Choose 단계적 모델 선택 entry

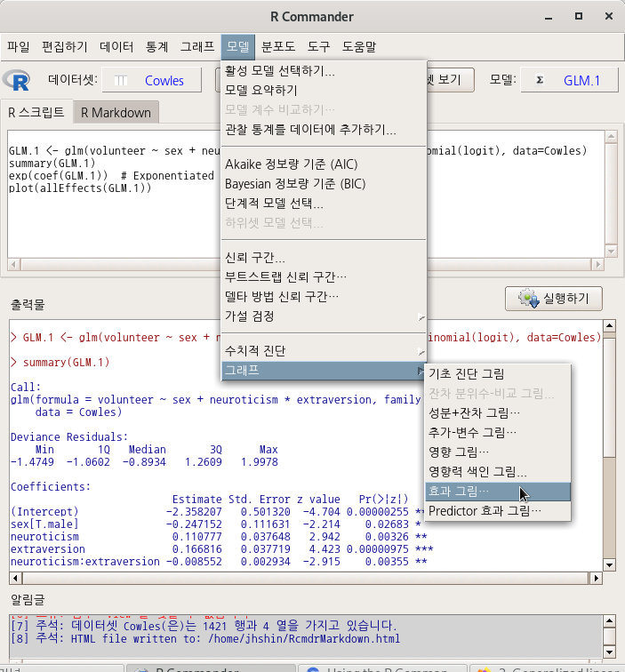coord(324,204)
